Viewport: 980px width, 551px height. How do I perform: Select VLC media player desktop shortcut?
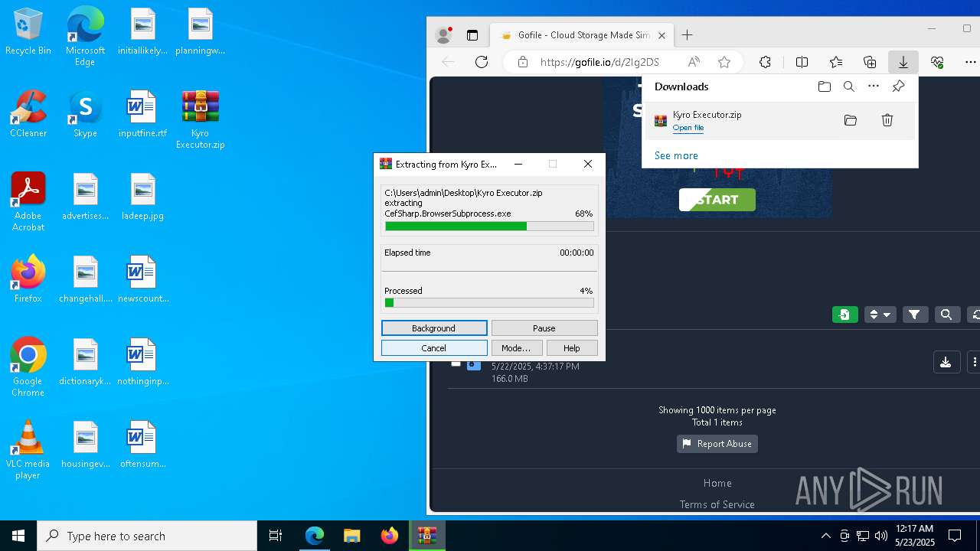(x=28, y=450)
